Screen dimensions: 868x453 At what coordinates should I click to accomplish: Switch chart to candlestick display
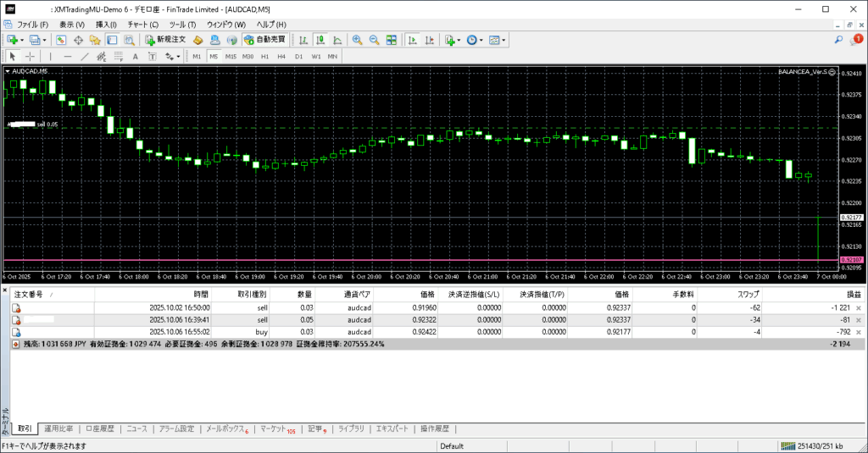[x=321, y=40]
